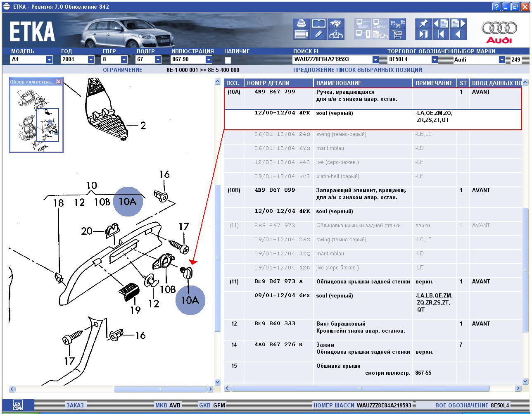
Task: Close the illustration overview panel
Action: (59, 82)
